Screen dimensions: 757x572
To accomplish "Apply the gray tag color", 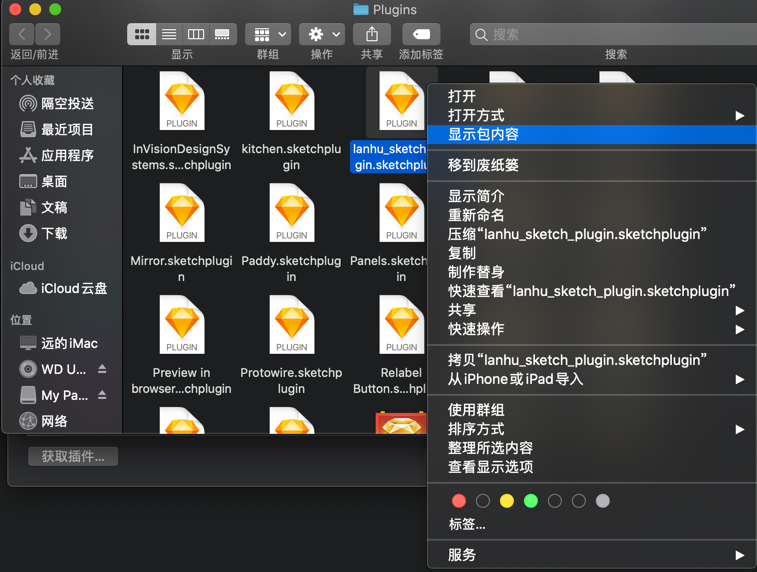I will pos(603,501).
